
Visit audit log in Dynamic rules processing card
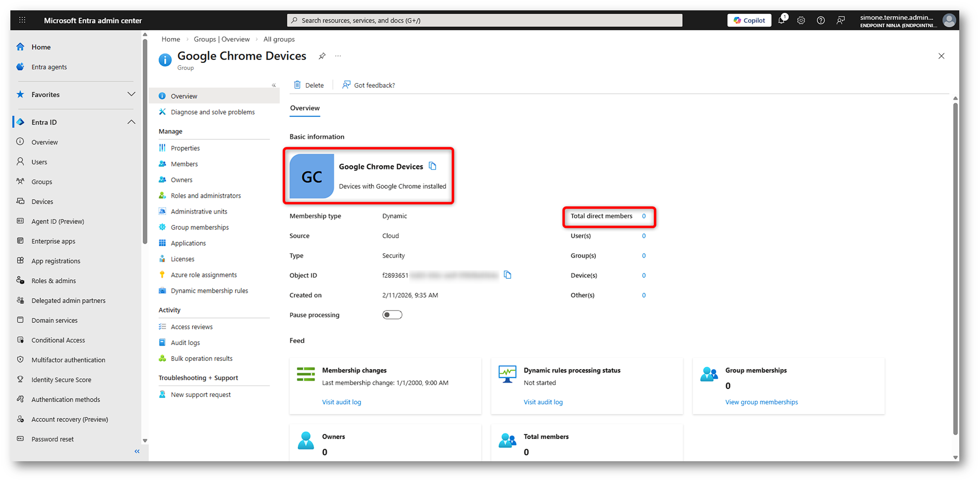[543, 402]
